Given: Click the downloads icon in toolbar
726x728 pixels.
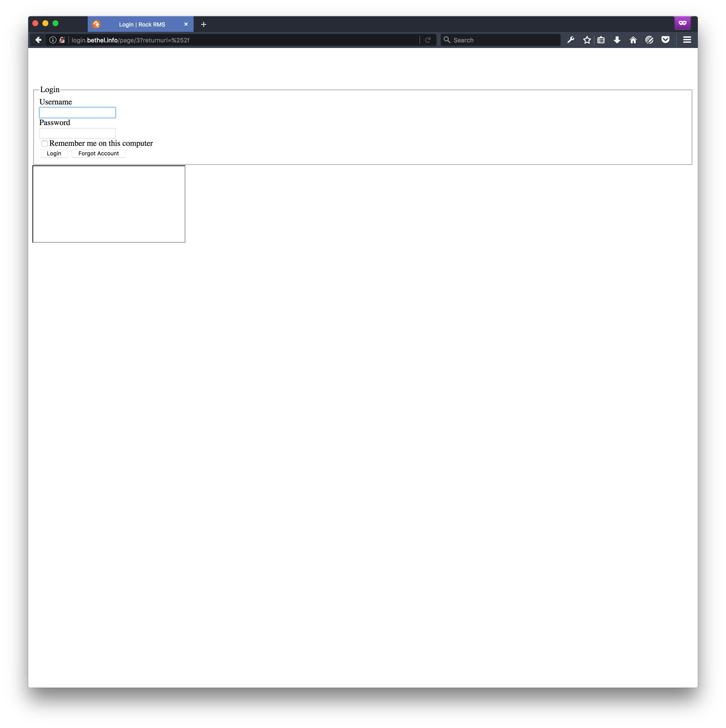Looking at the screenshot, I should [x=617, y=40].
